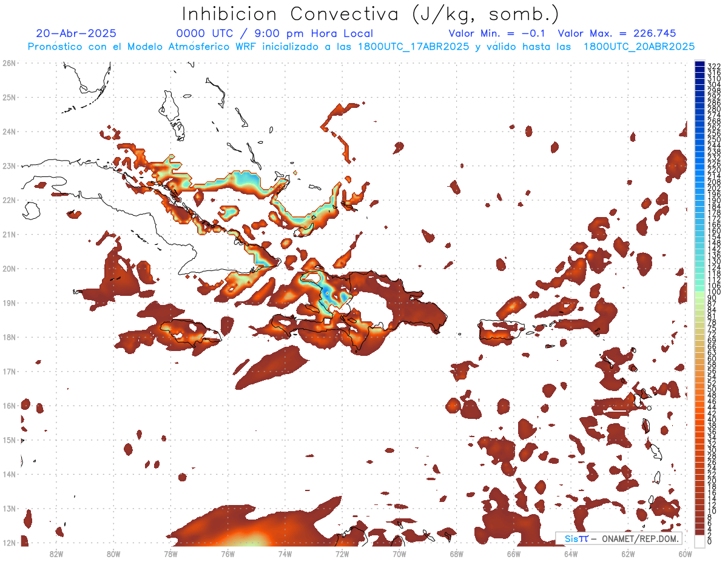Screen dimensions: 728x562
Task: Click the 70W longitude label
Action: pos(400,553)
